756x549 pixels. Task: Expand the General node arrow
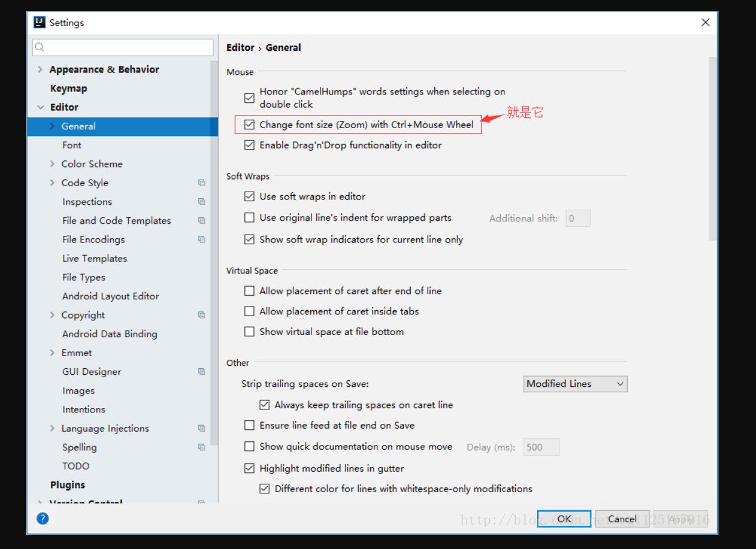coord(52,126)
